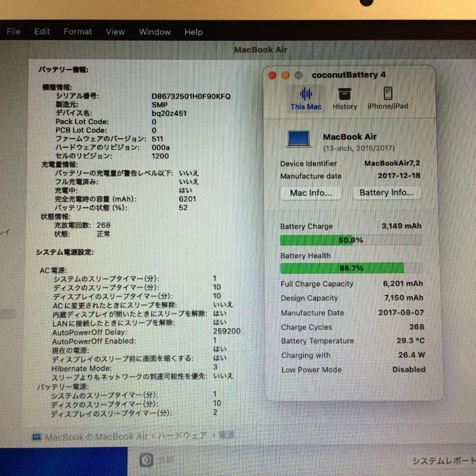476x476 pixels.
Task: Open the Window menu
Action: coord(155,32)
